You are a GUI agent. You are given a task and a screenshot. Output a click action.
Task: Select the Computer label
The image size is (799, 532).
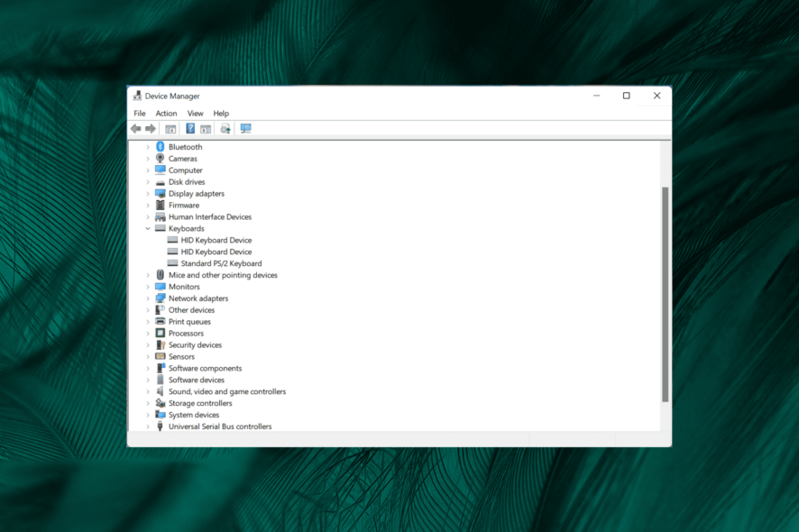click(186, 170)
